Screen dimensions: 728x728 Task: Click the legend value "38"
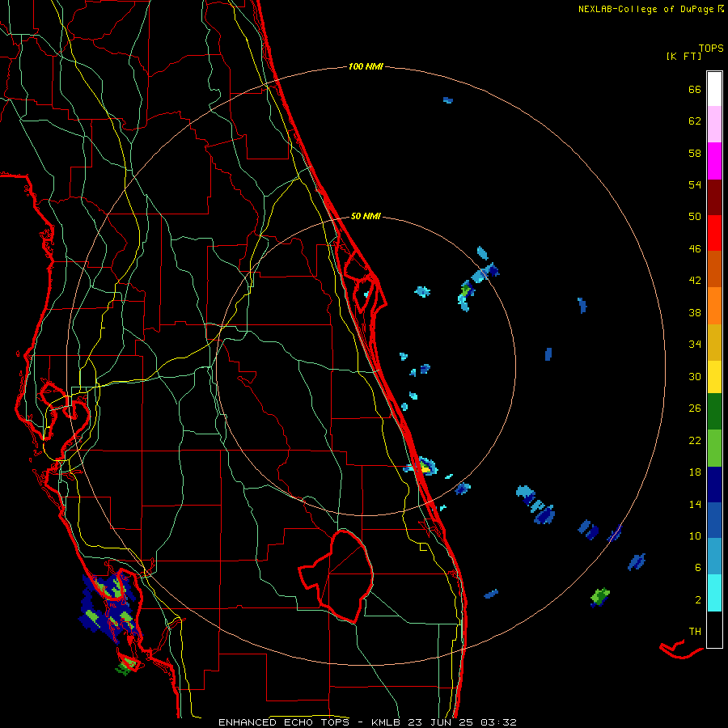[695, 312]
